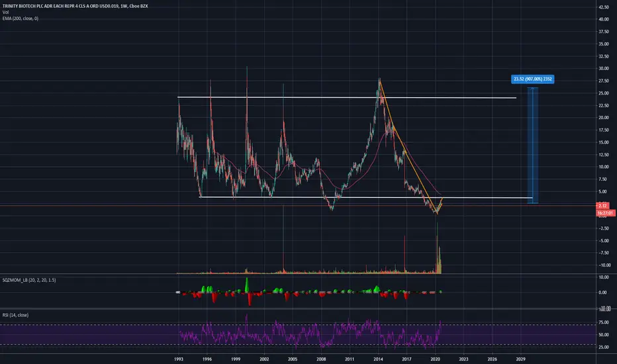The height and width of the screenshot is (364, 617).
Task: Click the 42.50 price scale label
Action: [604, 7]
